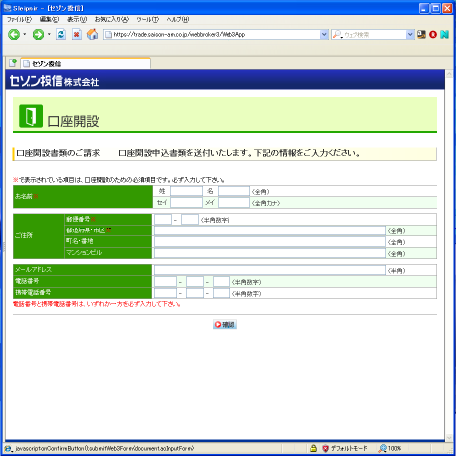Click the last 携帯電話番号 field
The height and width of the screenshot is (456, 456).
tap(221, 293)
